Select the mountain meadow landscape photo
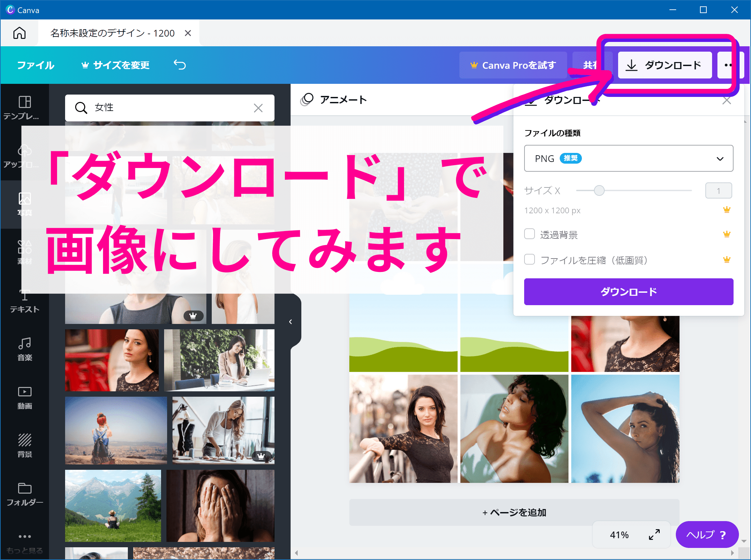The height and width of the screenshot is (560, 751). pos(113,506)
